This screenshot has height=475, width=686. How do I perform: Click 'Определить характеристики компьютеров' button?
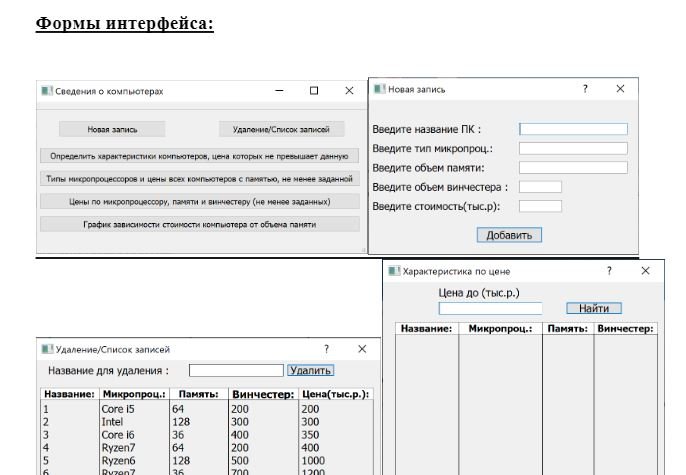coord(198,156)
